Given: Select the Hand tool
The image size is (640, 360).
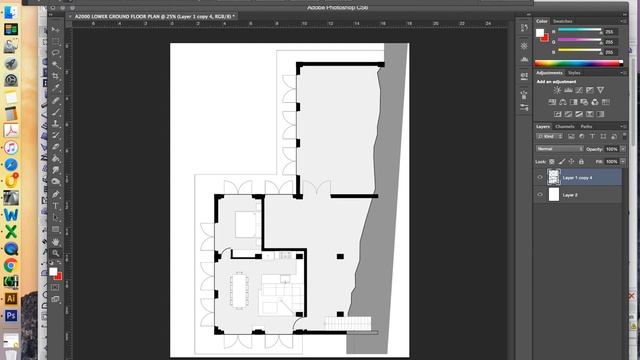Looking at the screenshot, I should pos(56,242).
